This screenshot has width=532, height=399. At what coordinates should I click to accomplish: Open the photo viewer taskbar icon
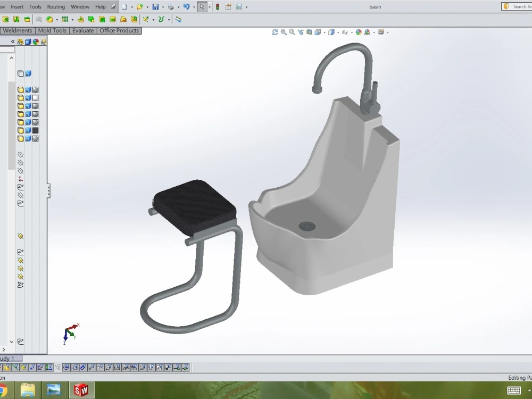[54, 390]
